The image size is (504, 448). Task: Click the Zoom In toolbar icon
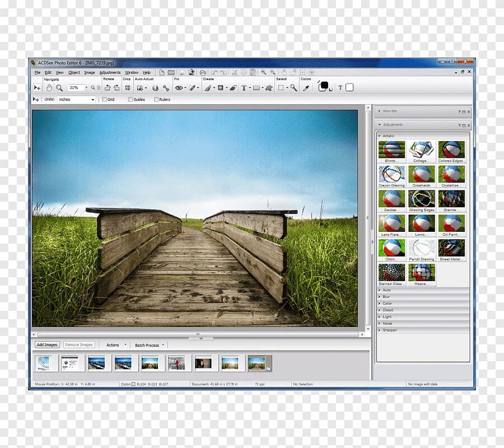[x=264, y=72]
